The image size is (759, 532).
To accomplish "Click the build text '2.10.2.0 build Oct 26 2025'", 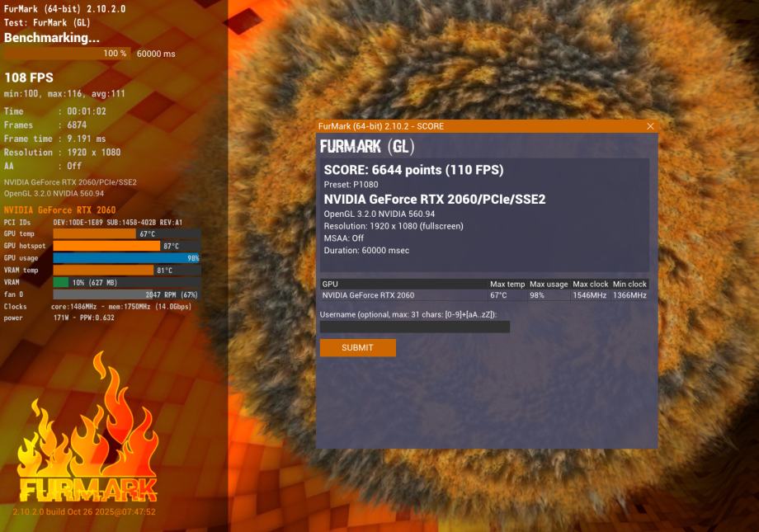I will click(x=84, y=511).
